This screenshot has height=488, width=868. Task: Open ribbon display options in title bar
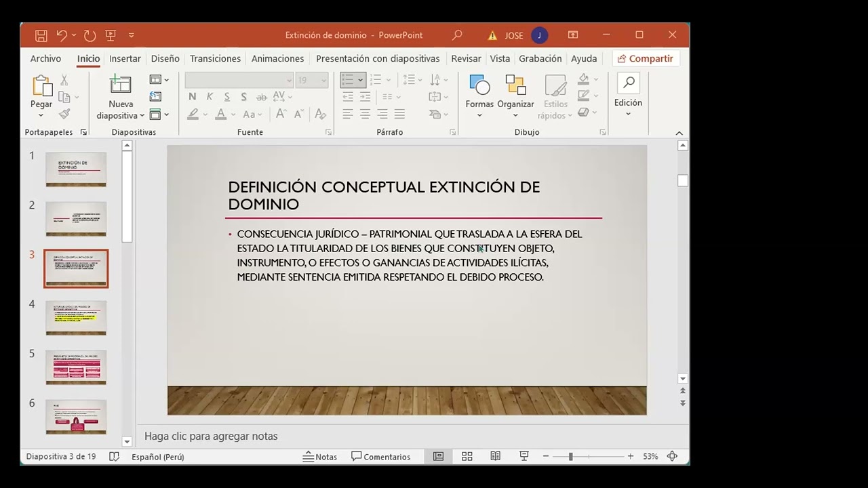point(573,35)
